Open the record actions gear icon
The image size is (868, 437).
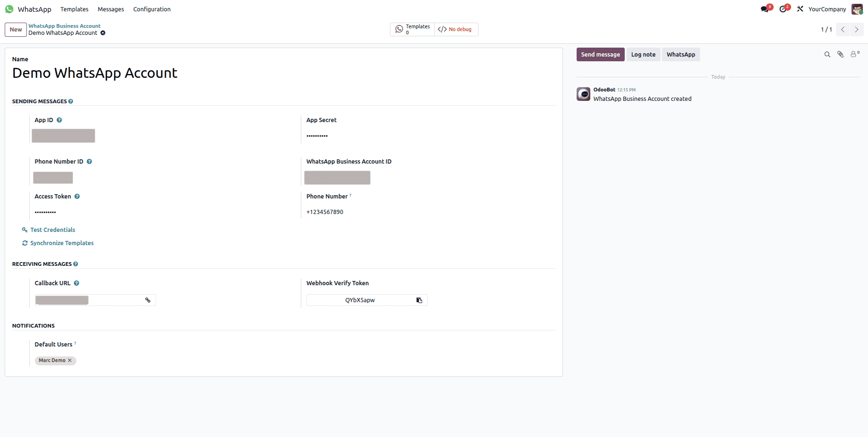point(103,33)
